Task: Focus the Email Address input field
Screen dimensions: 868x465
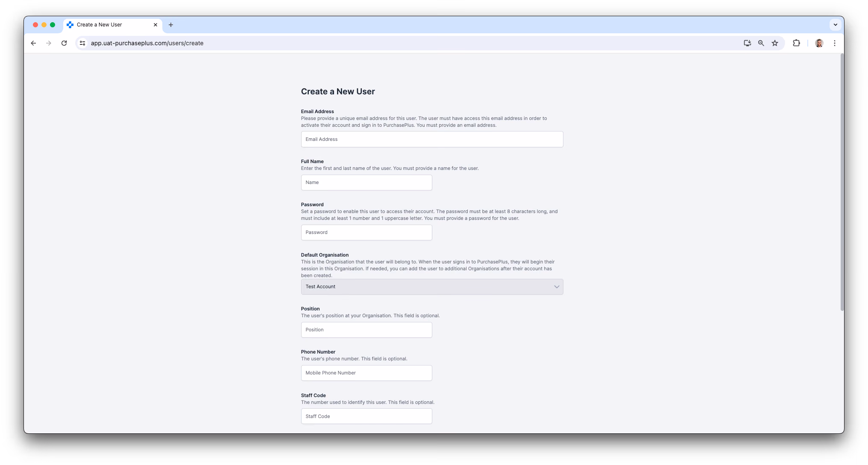Action: (x=432, y=139)
